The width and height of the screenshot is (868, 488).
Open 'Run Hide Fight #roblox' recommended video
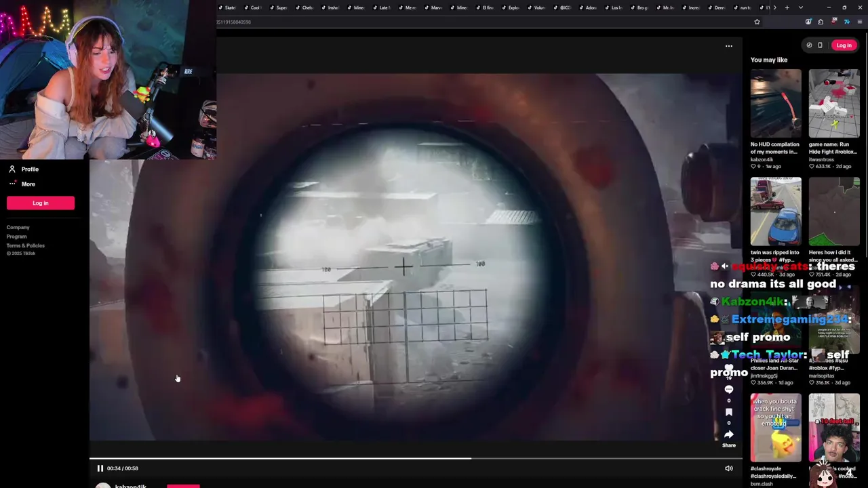click(x=834, y=104)
